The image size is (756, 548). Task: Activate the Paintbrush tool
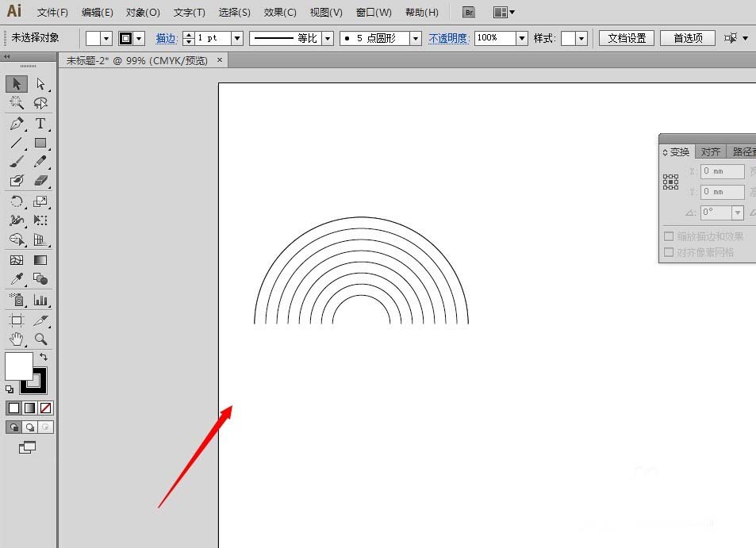click(17, 162)
